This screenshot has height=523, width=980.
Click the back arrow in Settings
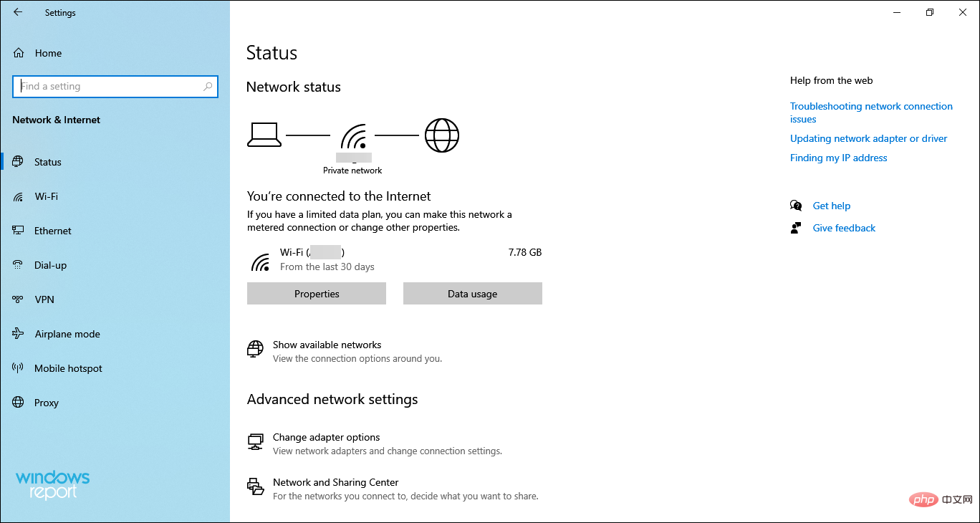(17, 11)
